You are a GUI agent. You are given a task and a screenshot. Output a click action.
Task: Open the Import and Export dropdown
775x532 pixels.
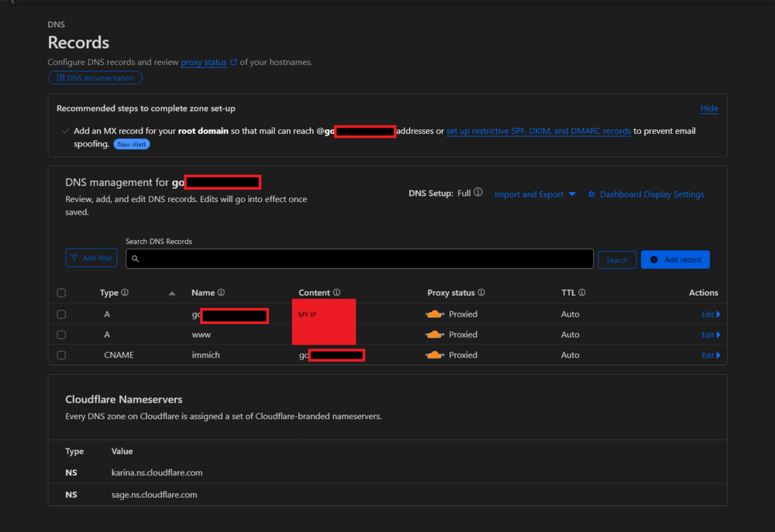pos(535,194)
